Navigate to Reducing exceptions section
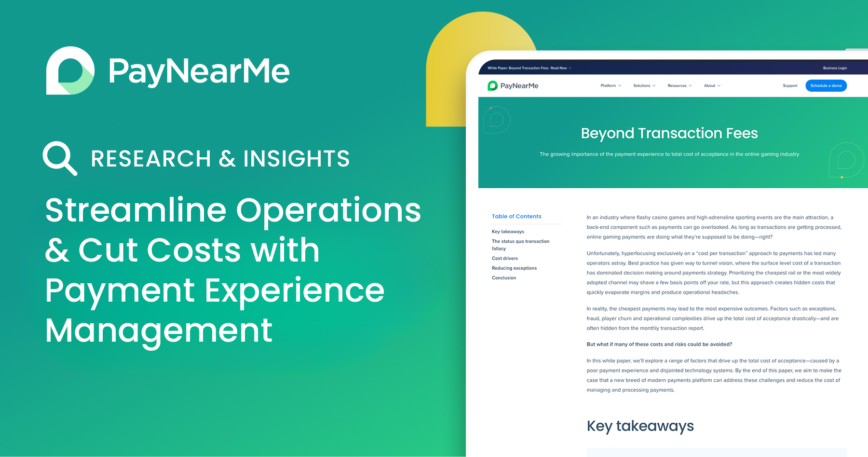Image resolution: width=868 pixels, height=457 pixels. coord(514,268)
